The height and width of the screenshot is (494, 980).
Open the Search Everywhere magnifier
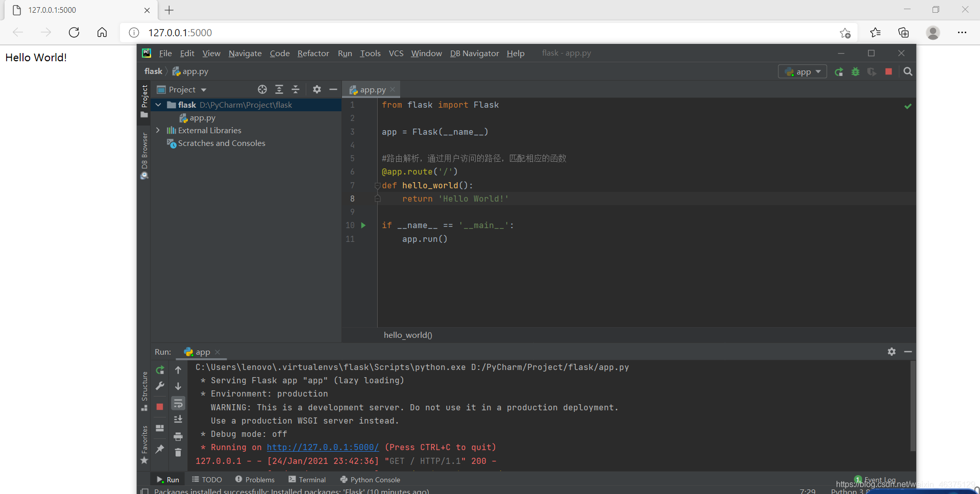point(908,71)
